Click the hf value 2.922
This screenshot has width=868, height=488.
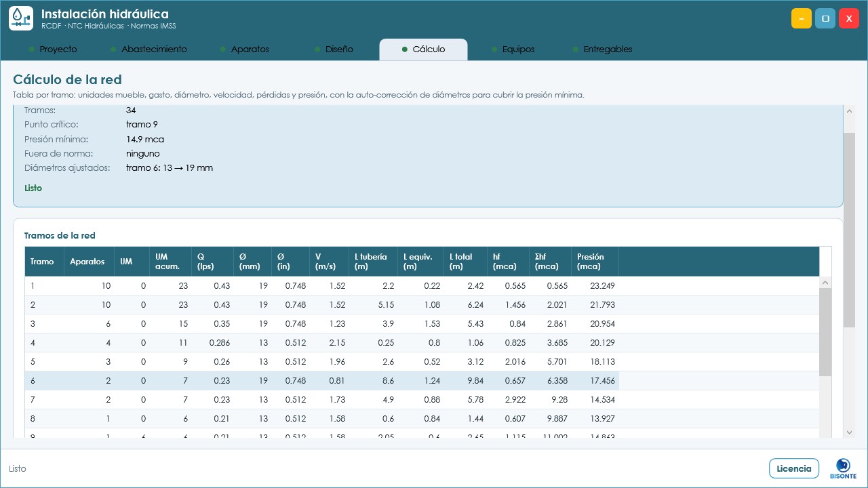[x=509, y=400]
